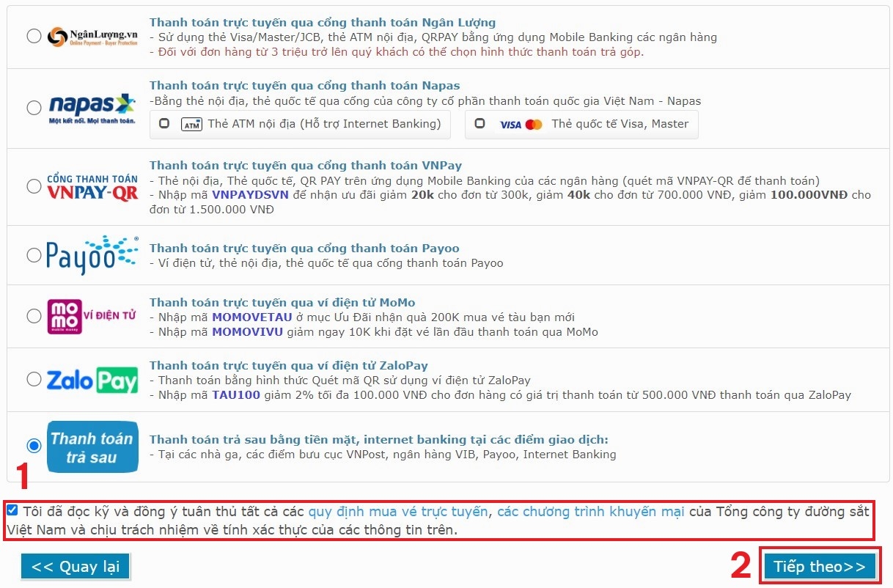Click the Payoo payment gateway heading
Image resolution: width=893 pixels, height=588 pixels.
coord(304,249)
